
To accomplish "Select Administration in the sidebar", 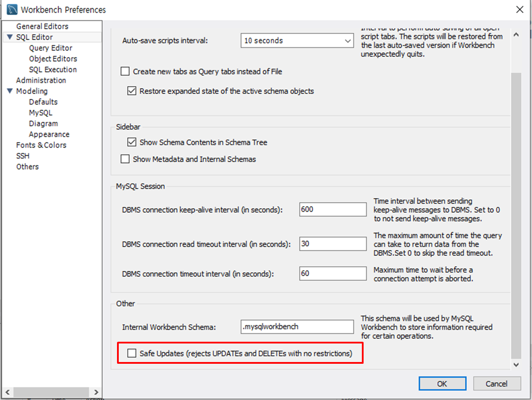I will click(41, 80).
